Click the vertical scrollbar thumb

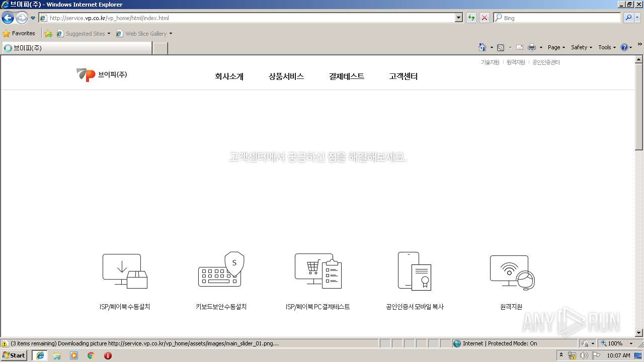pyautogui.click(x=639, y=107)
